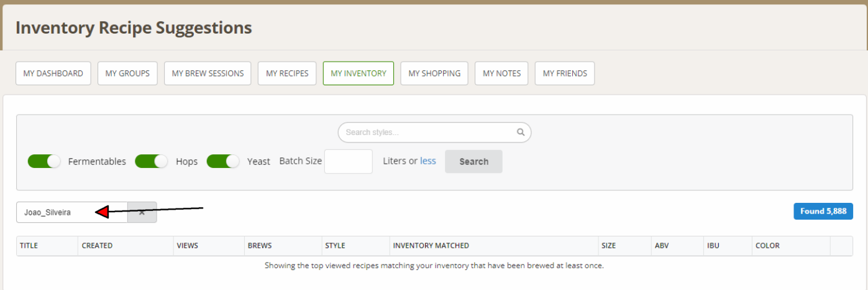Open the My Shopping tab
The width and height of the screenshot is (868, 290).
click(434, 73)
